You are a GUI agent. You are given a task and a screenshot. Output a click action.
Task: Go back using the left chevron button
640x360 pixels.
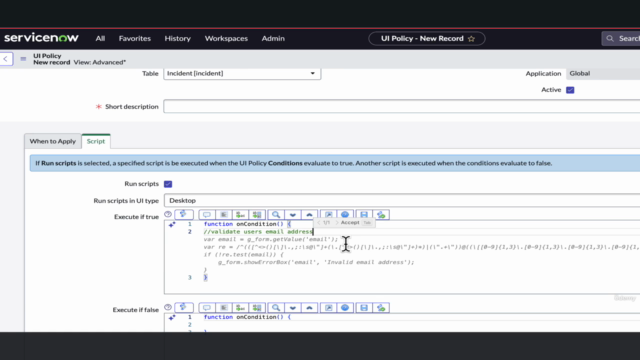pyautogui.click(x=6, y=59)
